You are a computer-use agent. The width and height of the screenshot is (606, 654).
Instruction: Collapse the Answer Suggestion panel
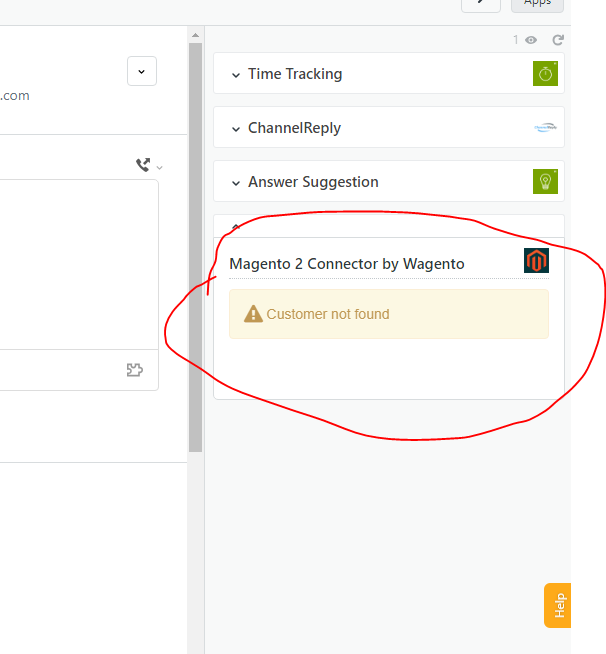pyautogui.click(x=236, y=183)
